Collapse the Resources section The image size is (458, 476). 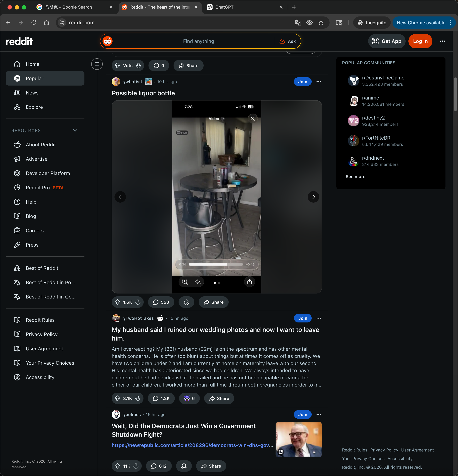tap(75, 130)
